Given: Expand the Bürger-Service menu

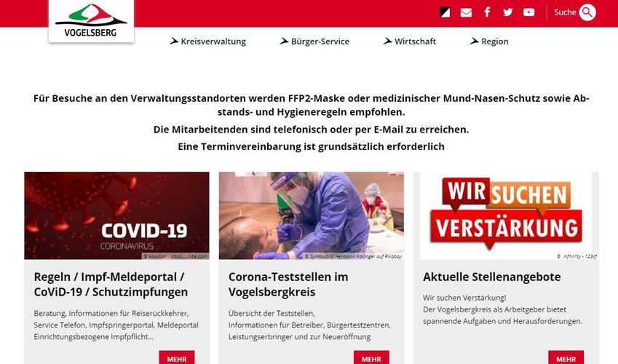Looking at the screenshot, I should tap(320, 41).
